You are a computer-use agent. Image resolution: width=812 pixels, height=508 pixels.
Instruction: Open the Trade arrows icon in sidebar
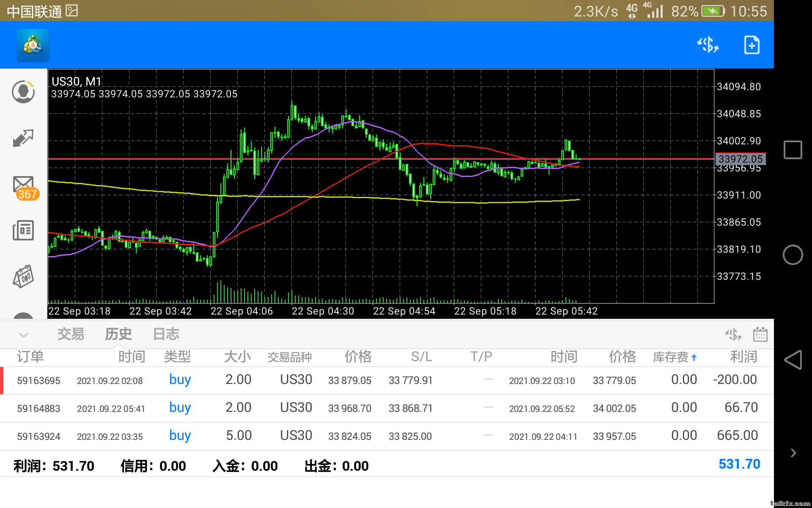(23, 138)
